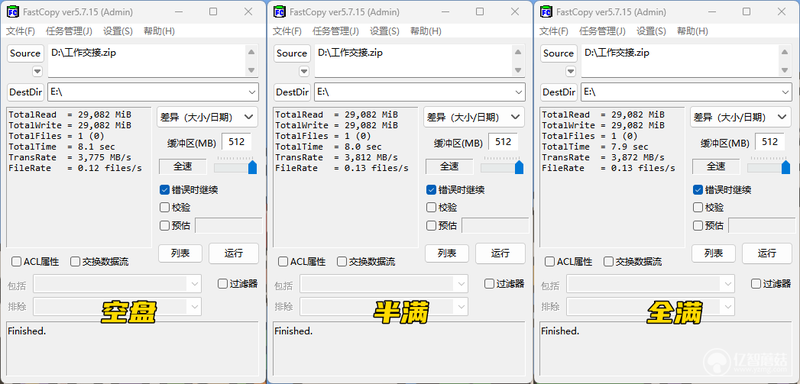The image size is (800, 384).
Task: Click 列表 button in middle window
Action: pyautogui.click(x=446, y=253)
